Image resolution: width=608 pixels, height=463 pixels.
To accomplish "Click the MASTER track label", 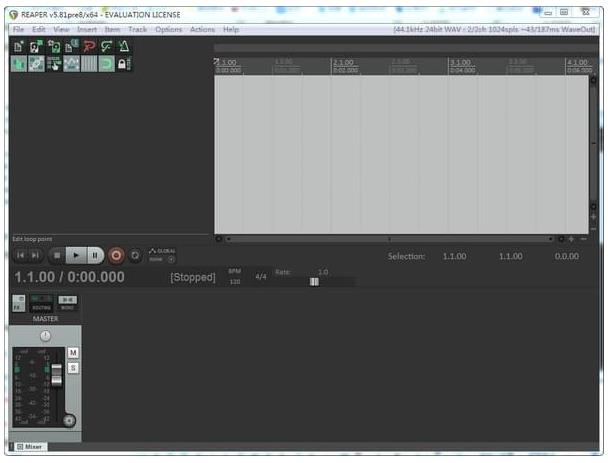I will [x=45, y=319].
